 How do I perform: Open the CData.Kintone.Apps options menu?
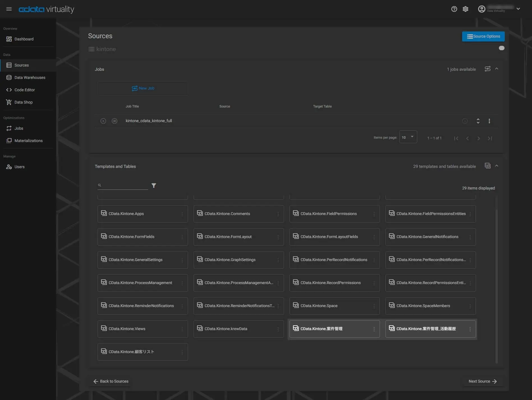click(x=182, y=214)
